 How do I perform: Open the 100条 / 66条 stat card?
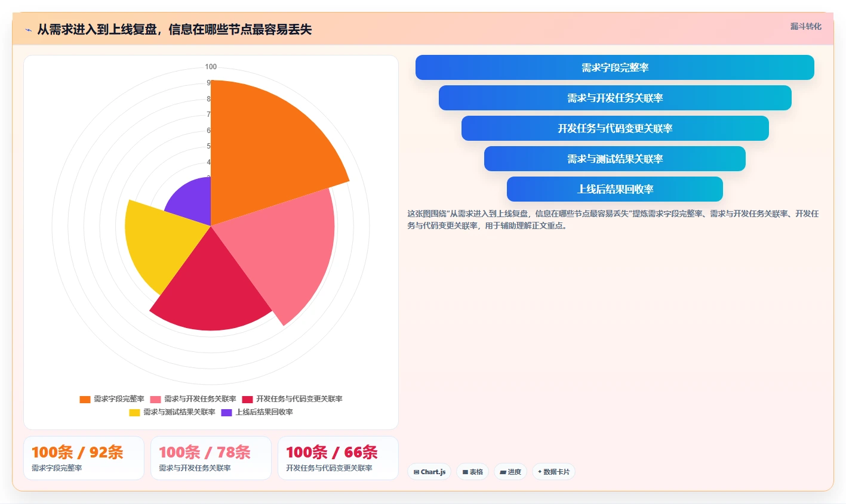click(338, 458)
